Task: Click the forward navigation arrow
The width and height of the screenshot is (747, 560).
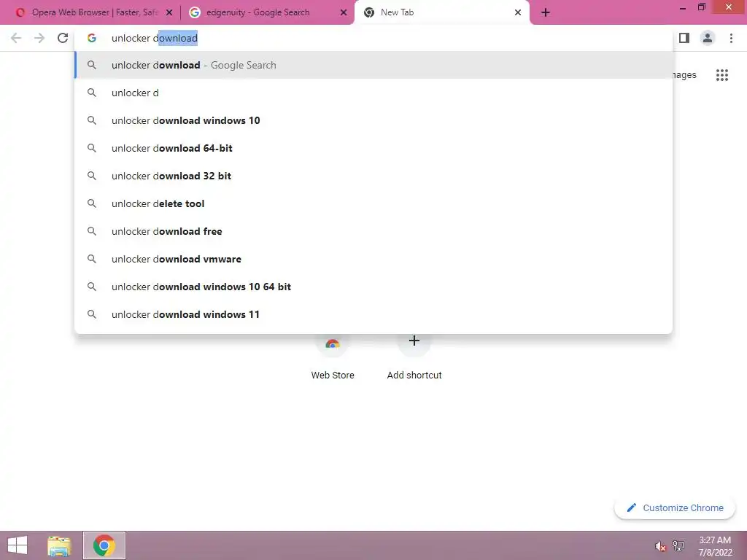Action: 39,38
